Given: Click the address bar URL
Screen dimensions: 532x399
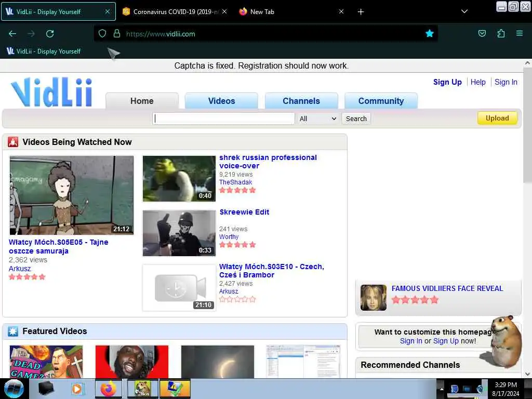Looking at the screenshot, I should [161, 34].
